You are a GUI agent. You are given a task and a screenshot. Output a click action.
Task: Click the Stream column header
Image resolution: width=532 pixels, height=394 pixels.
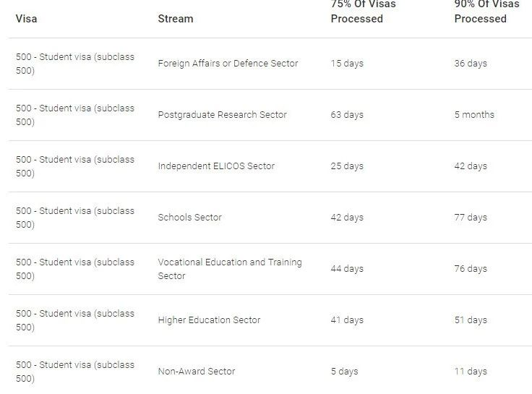click(176, 19)
